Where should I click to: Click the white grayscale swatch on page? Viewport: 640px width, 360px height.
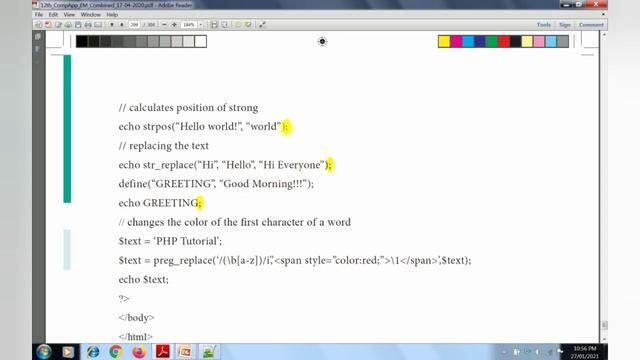pos(200,41)
